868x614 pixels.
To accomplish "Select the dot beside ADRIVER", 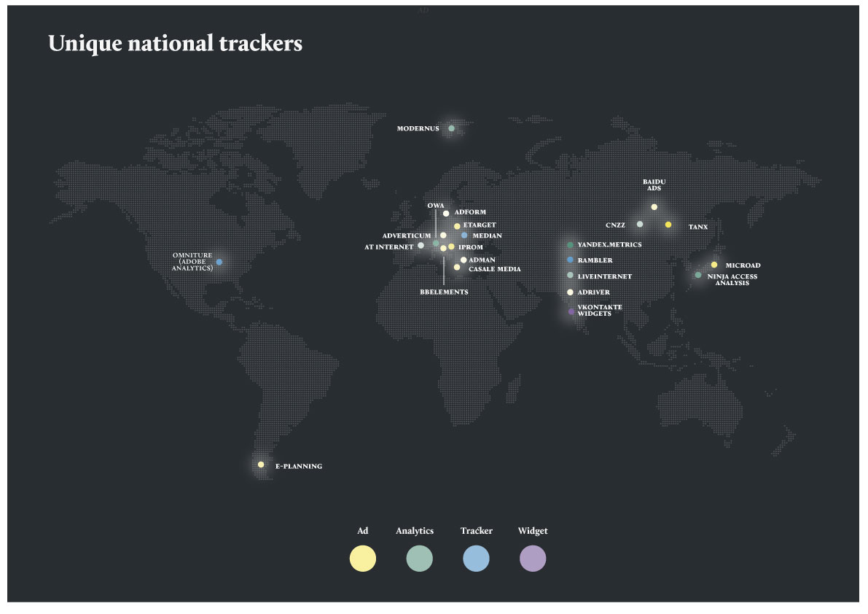I will pos(570,292).
